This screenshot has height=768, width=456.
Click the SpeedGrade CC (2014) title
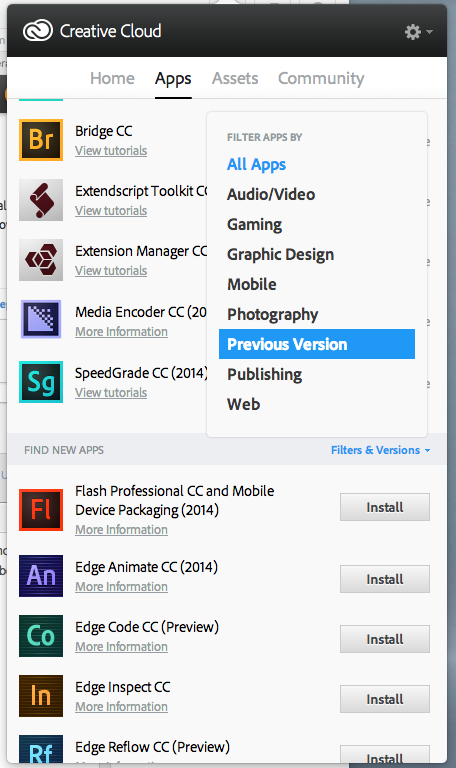[141, 373]
